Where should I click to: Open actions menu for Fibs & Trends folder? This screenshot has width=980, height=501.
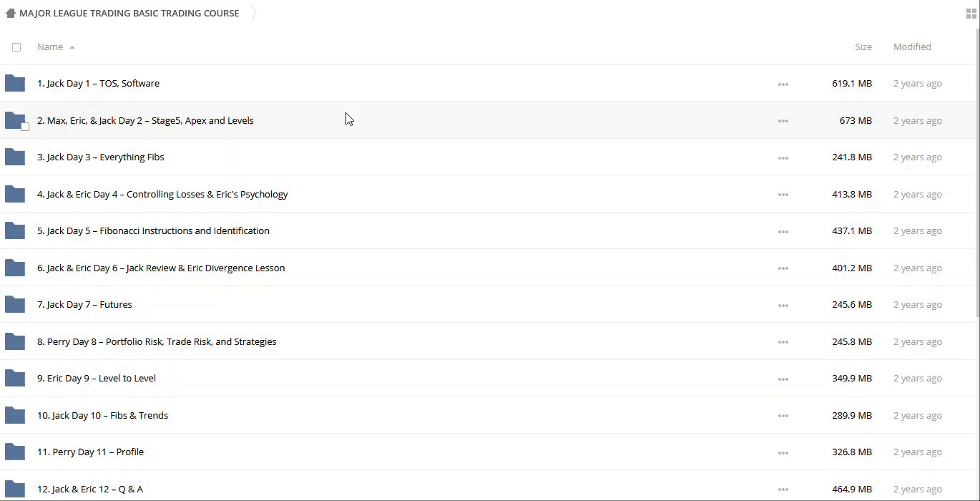(783, 416)
